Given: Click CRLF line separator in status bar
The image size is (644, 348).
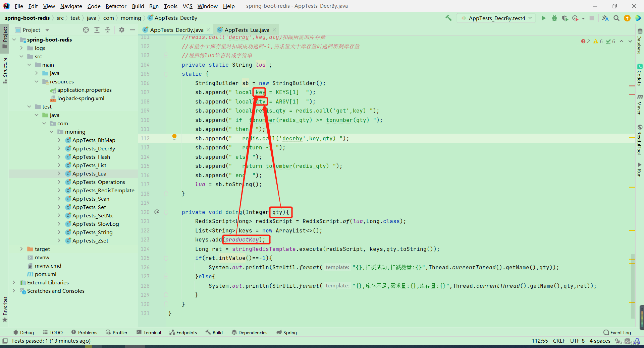Looking at the screenshot, I should [x=559, y=341].
